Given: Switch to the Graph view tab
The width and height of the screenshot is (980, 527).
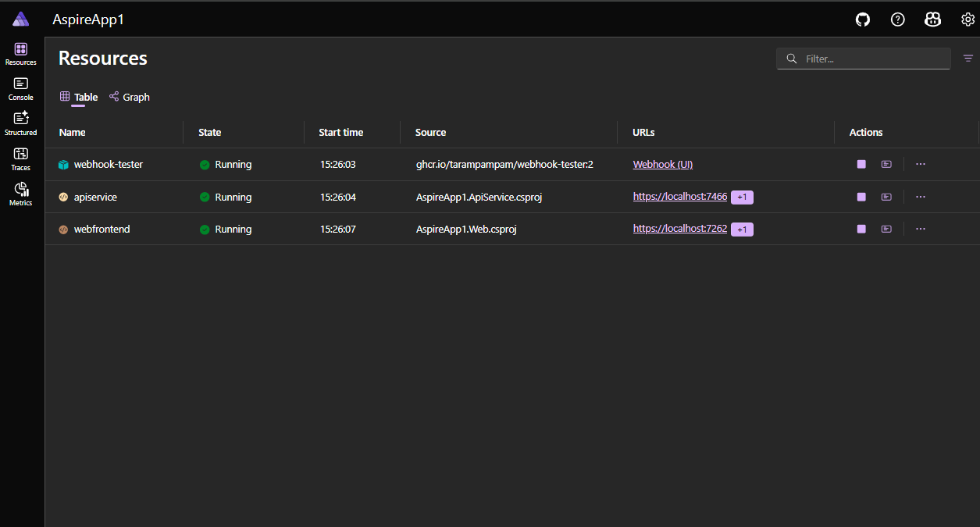Looking at the screenshot, I should click(x=129, y=96).
